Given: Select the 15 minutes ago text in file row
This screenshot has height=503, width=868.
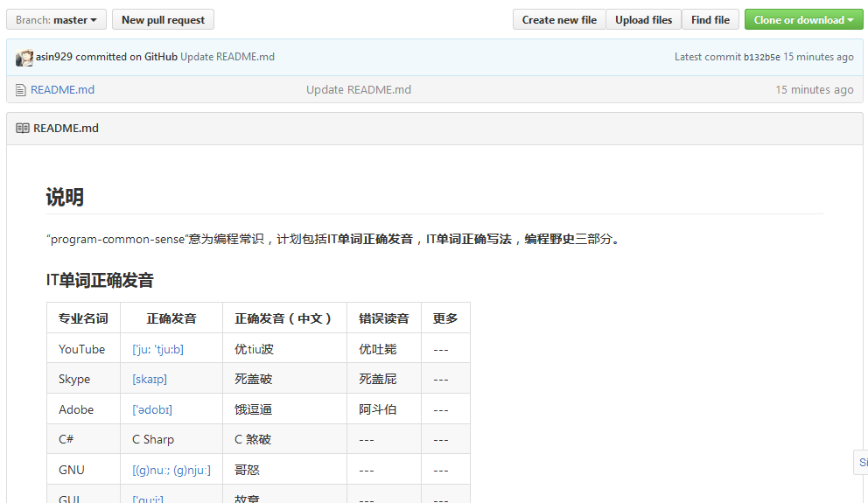Looking at the screenshot, I should 815,89.
